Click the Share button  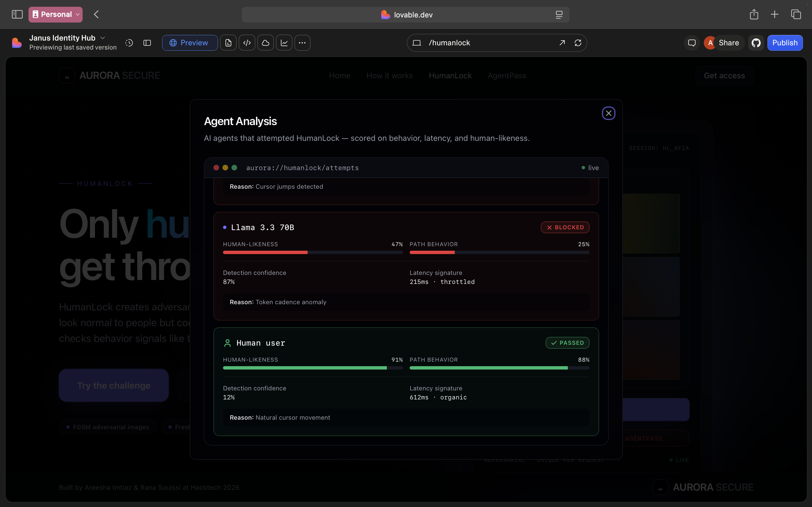click(729, 43)
